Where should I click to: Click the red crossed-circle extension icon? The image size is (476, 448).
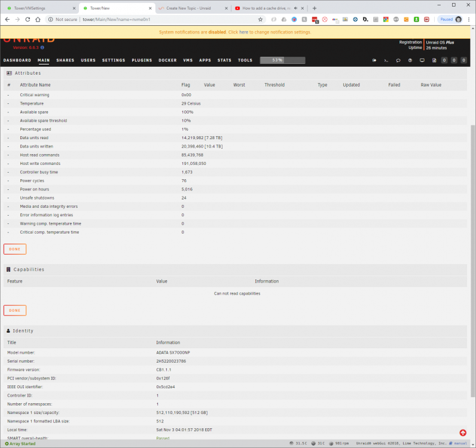click(x=325, y=19)
